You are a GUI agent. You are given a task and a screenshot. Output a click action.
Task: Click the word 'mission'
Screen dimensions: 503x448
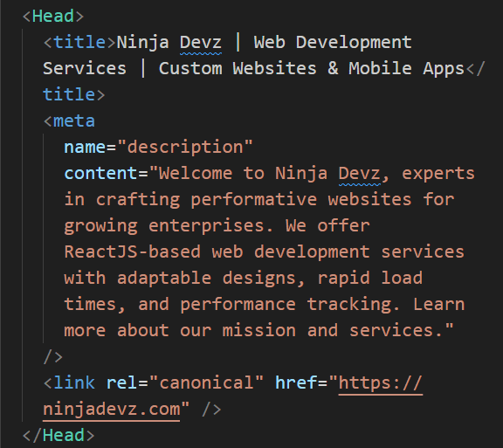(259, 331)
